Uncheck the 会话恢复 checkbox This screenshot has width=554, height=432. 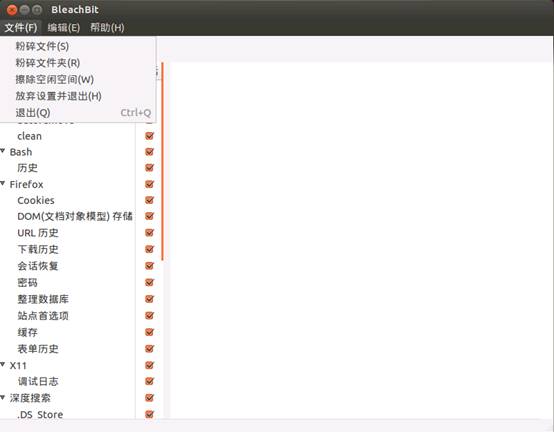pyautogui.click(x=149, y=266)
